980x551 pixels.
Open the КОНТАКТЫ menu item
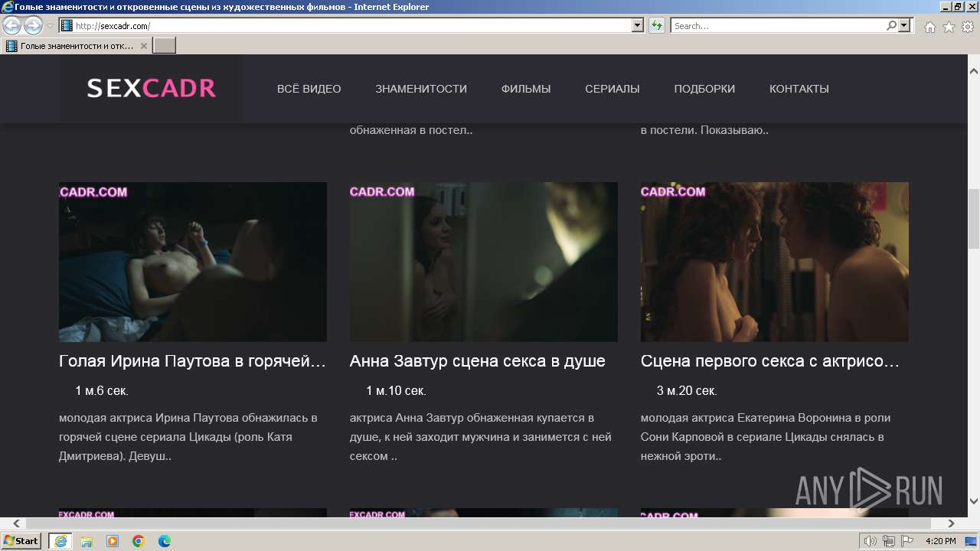click(799, 89)
